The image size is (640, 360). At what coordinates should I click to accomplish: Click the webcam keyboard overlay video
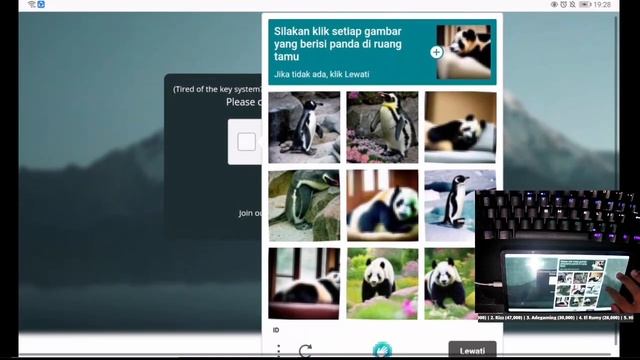coord(557,256)
